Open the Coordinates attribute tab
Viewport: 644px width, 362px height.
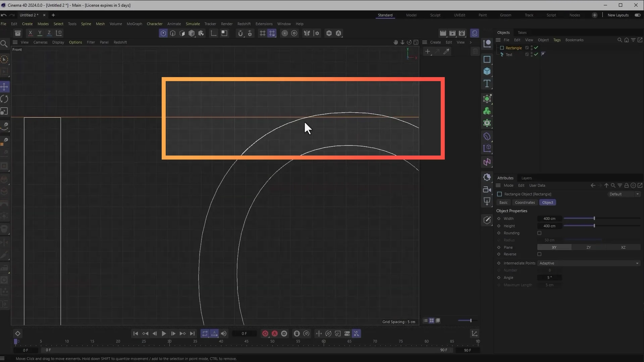525,202
